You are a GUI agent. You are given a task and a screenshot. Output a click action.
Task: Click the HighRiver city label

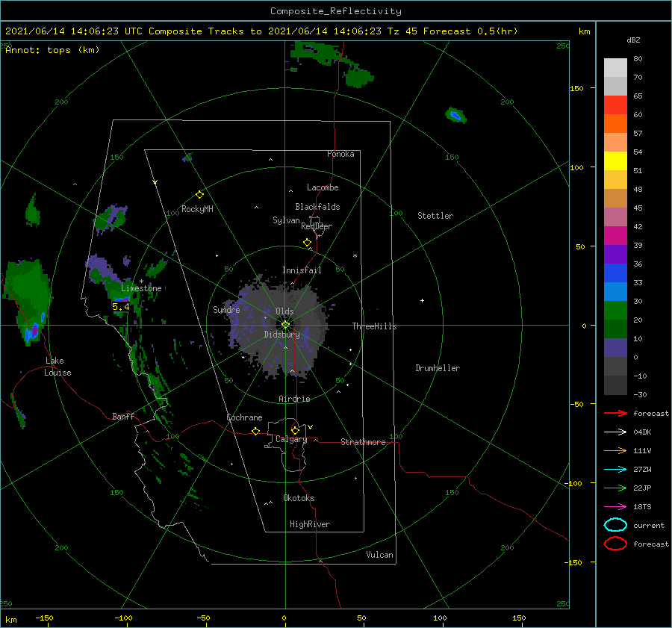[310, 524]
